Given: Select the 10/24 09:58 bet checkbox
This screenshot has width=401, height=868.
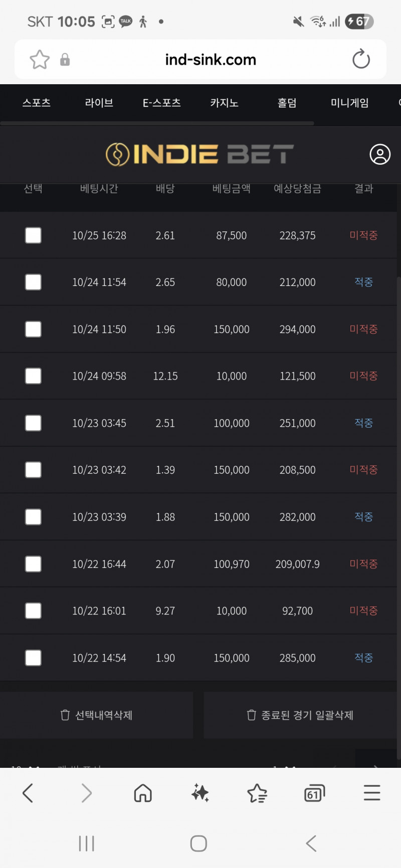Looking at the screenshot, I should (x=33, y=376).
